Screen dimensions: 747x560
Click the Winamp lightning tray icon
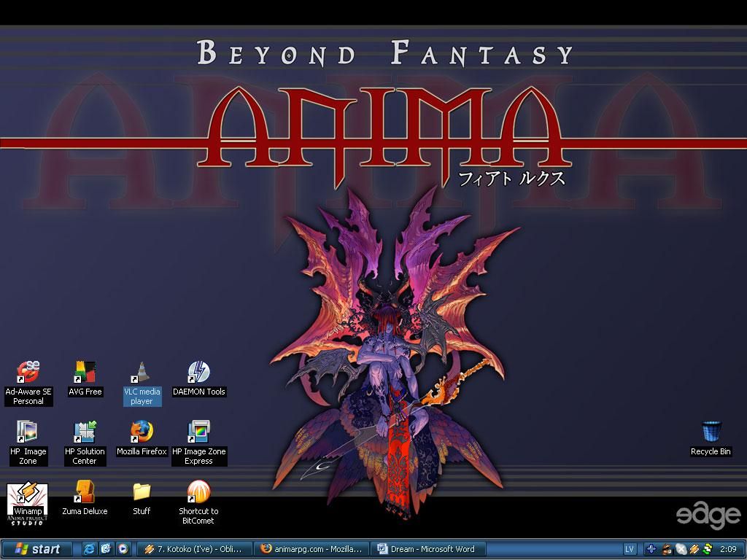click(x=694, y=549)
